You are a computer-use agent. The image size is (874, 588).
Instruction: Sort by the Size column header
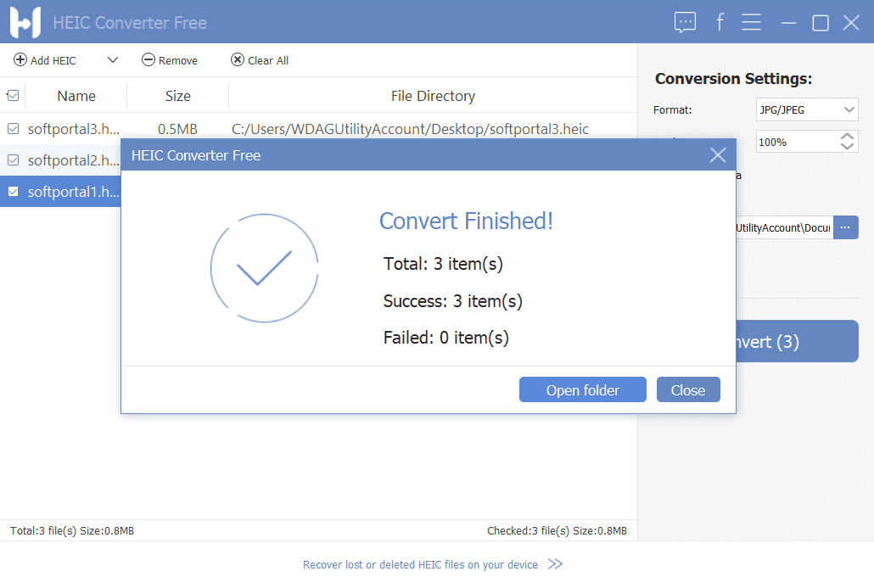click(x=178, y=96)
